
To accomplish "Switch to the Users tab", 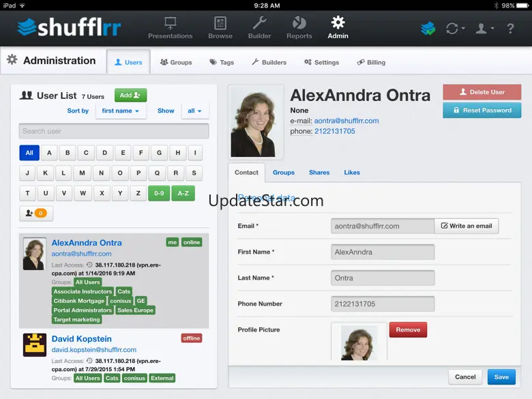I will pos(128,62).
